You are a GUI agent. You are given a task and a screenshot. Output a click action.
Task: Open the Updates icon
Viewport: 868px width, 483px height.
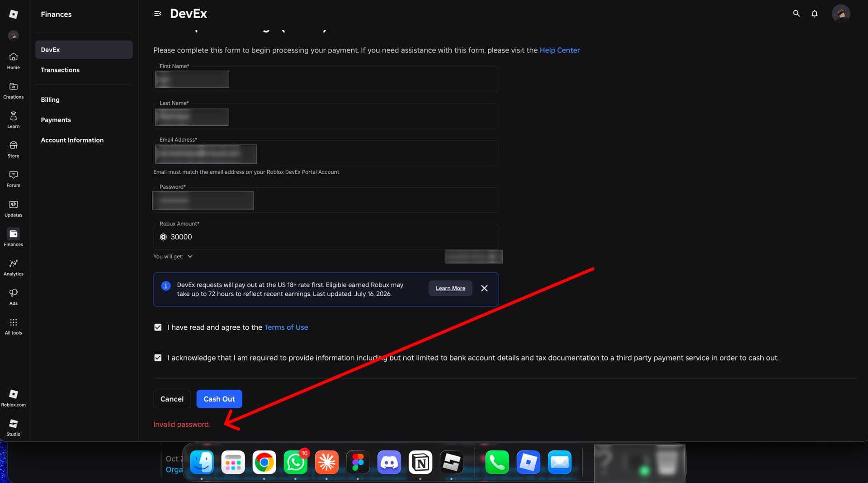coord(14,208)
